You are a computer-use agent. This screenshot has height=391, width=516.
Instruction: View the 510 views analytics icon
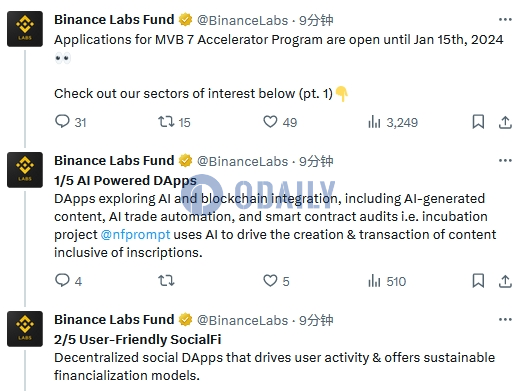374,281
